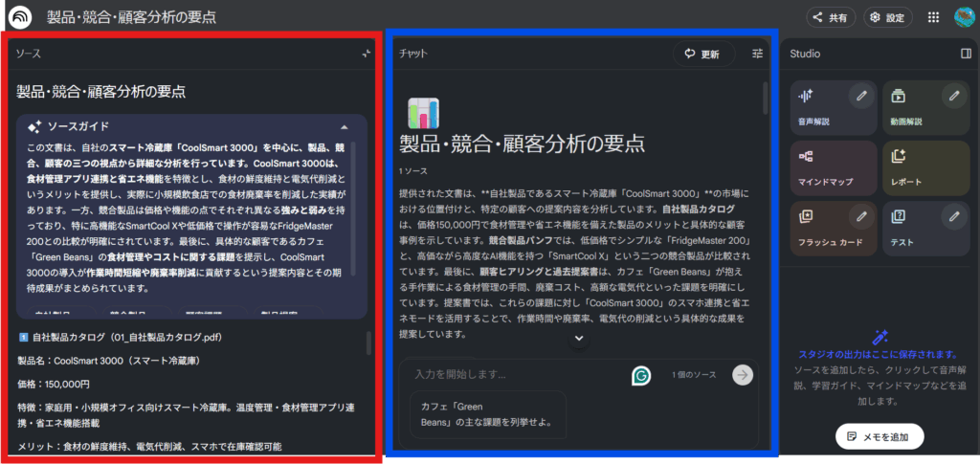Image resolution: width=980 pixels, height=464 pixels.
Task: Click the pencil icon on 音声解説 tile
Action: (x=861, y=95)
